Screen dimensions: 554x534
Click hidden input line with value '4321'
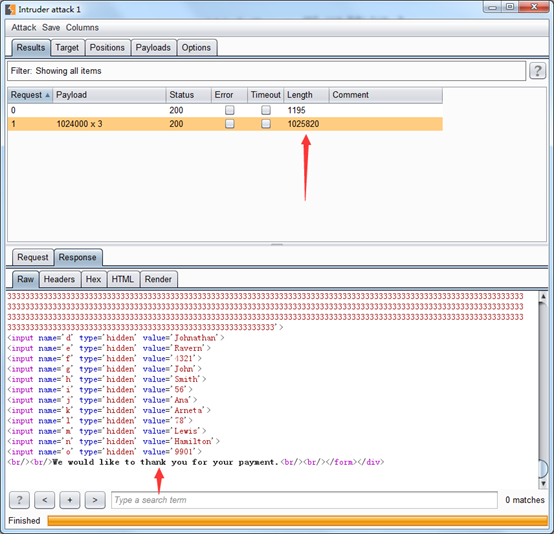click(105, 358)
